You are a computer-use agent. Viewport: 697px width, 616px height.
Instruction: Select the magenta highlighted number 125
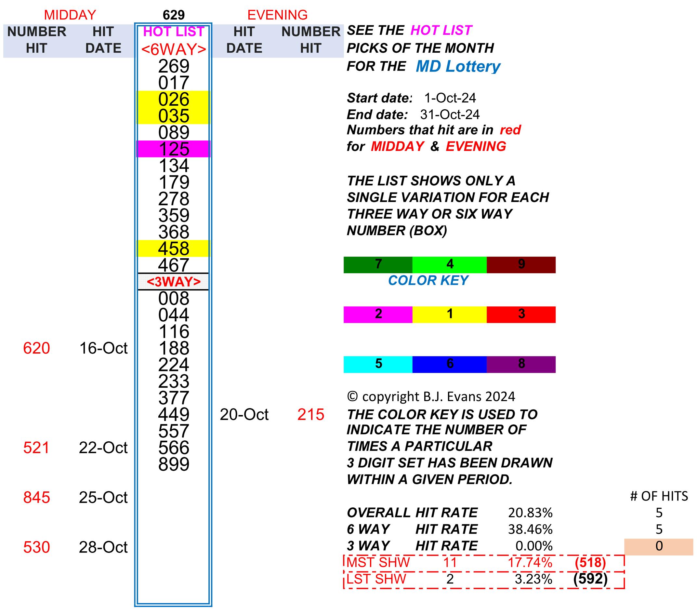coord(174,149)
